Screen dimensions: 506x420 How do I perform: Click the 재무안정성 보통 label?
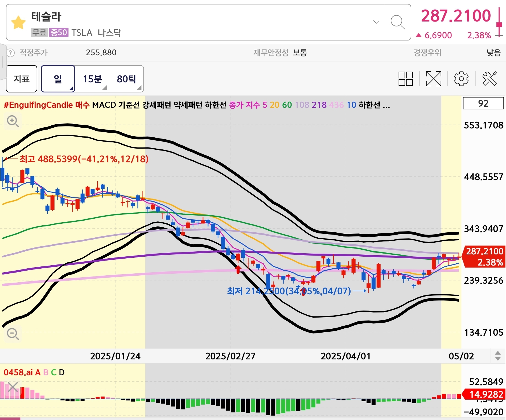[280, 52]
